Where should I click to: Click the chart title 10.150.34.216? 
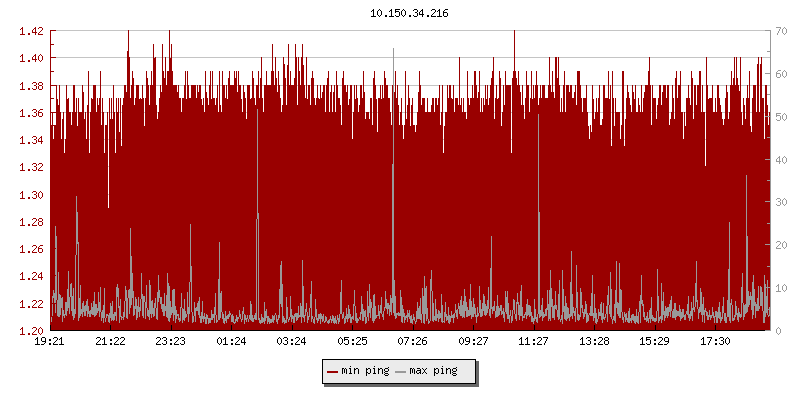pos(410,13)
